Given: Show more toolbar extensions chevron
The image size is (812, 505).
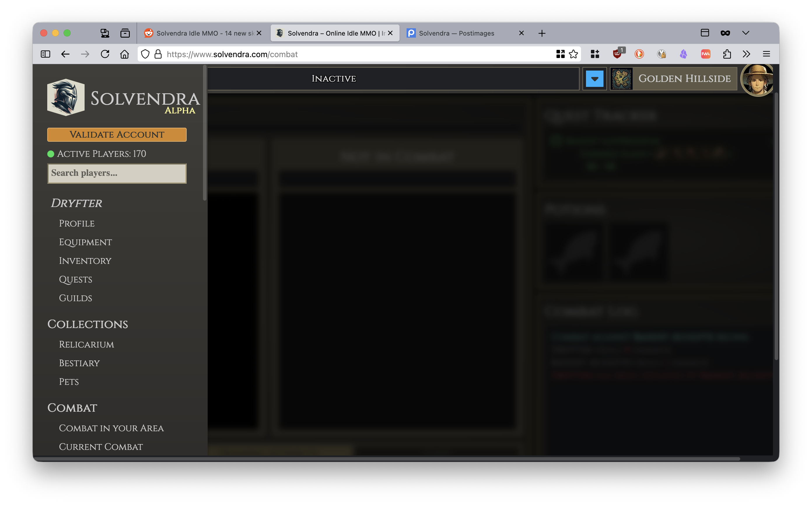Looking at the screenshot, I should pos(746,54).
